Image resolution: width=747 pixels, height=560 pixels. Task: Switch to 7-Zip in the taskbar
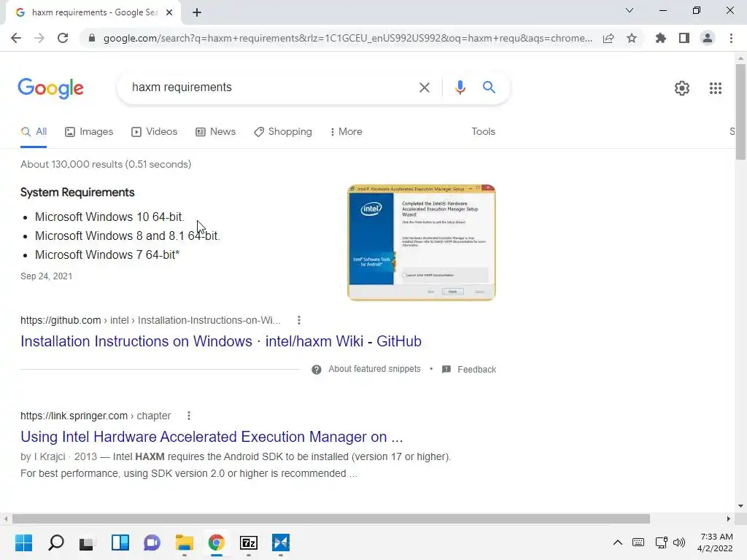click(x=249, y=542)
